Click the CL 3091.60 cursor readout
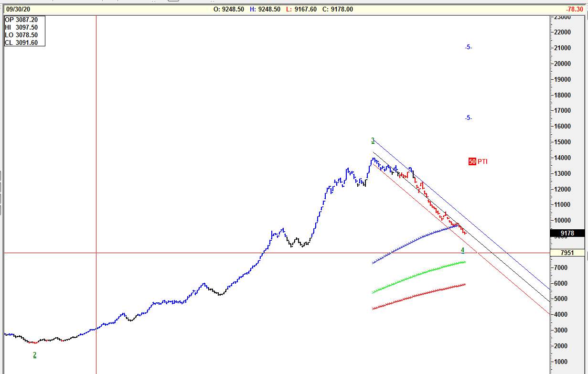This screenshot has width=588, height=374. coord(21,43)
